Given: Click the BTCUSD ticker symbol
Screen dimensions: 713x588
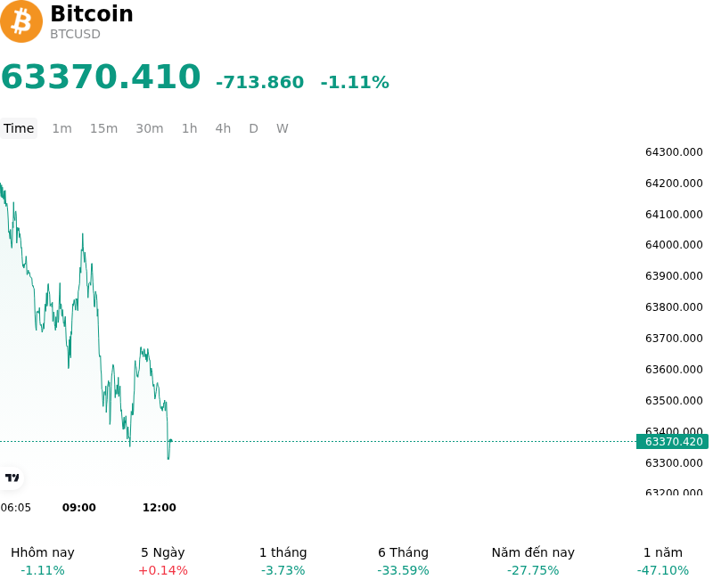Looking at the screenshot, I should pos(75,35).
